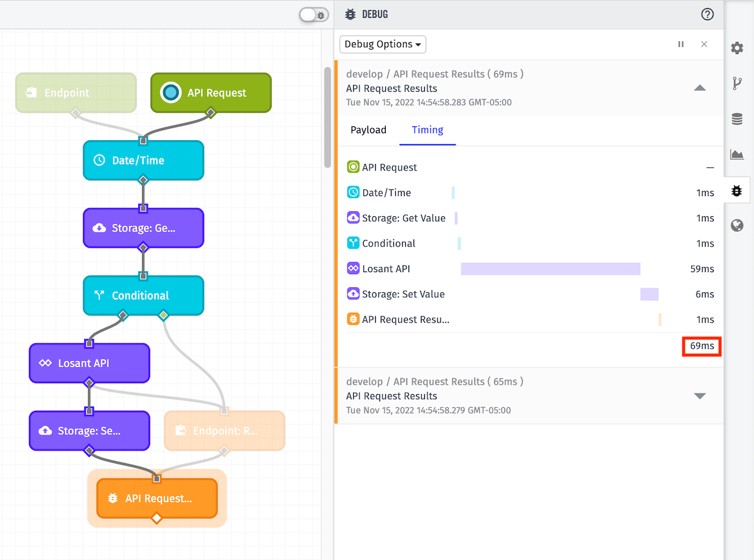Click the Date/Time clock icon in timing
The image size is (754, 560).
click(353, 192)
